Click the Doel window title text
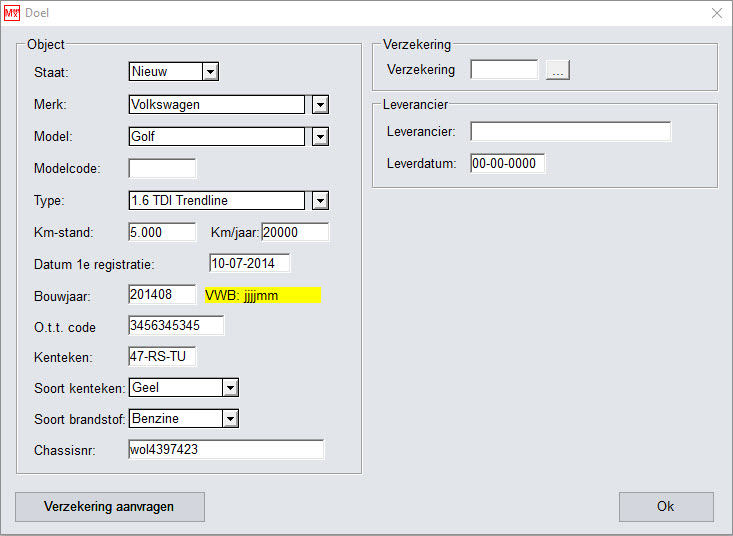Image resolution: width=733 pixels, height=536 pixels. click(37, 13)
